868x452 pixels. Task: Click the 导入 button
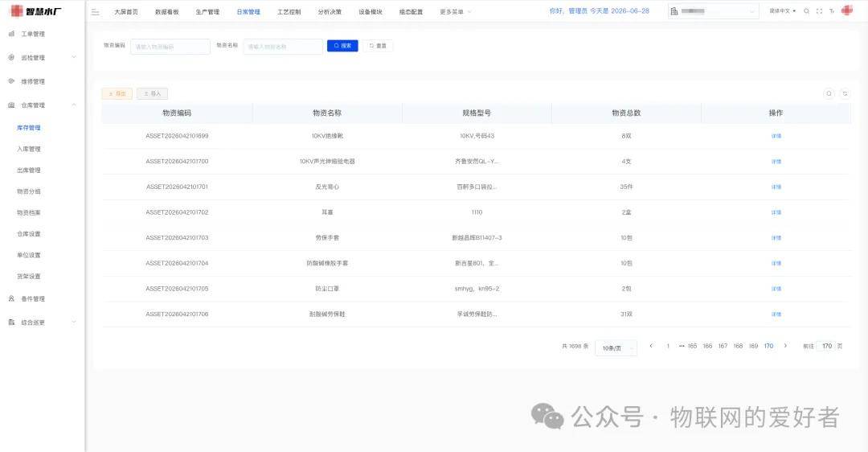pos(152,93)
